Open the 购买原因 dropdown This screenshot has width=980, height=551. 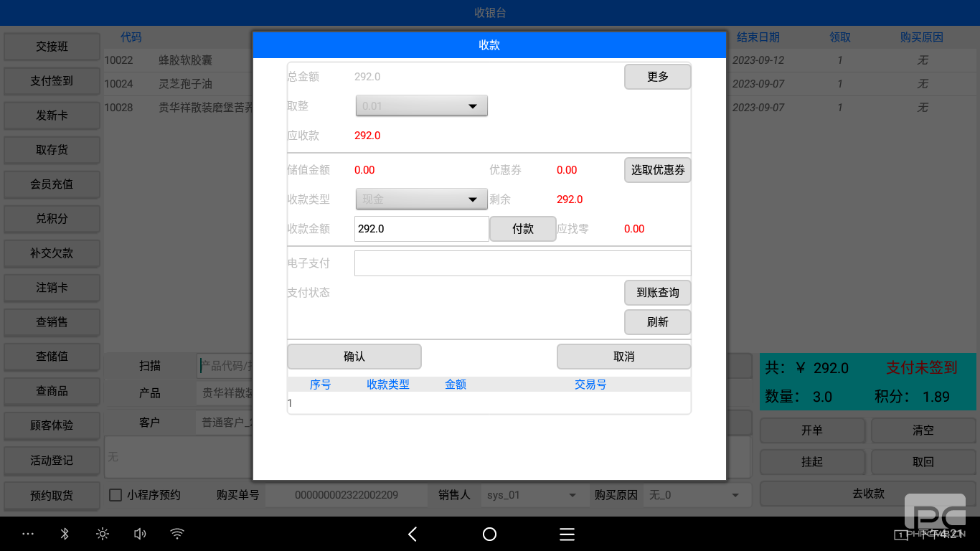694,495
